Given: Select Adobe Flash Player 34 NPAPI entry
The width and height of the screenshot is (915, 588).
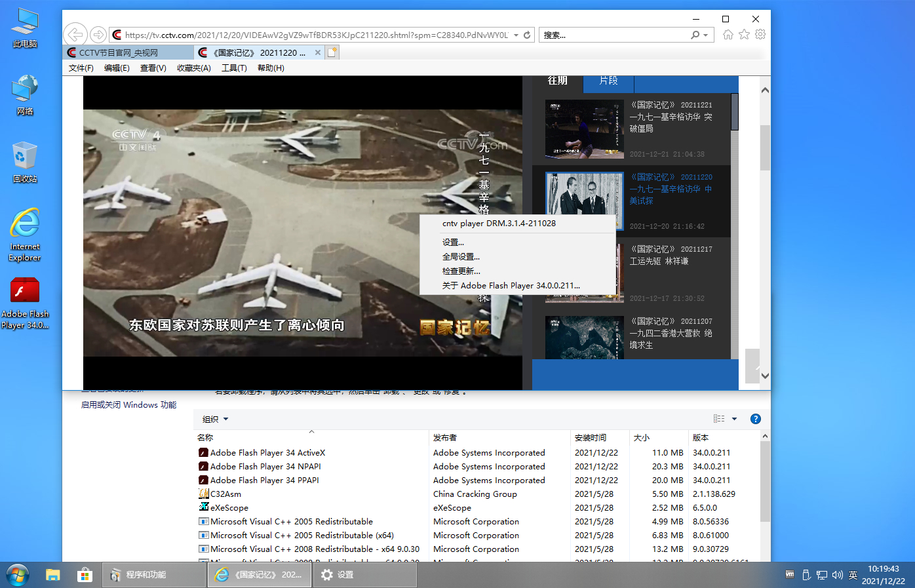Looking at the screenshot, I should pyautogui.click(x=265, y=467).
